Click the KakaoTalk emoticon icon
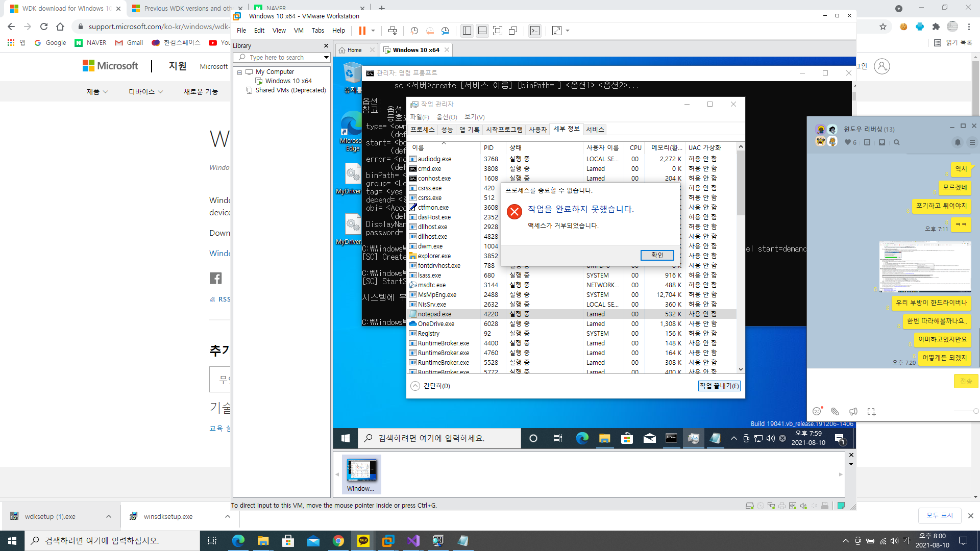The image size is (980, 551). tap(817, 411)
